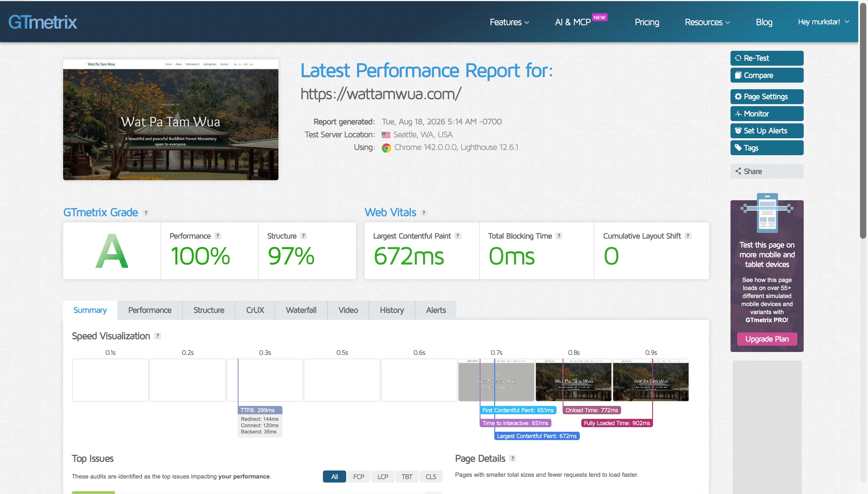
Task: Click the Compare button
Action: point(767,75)
